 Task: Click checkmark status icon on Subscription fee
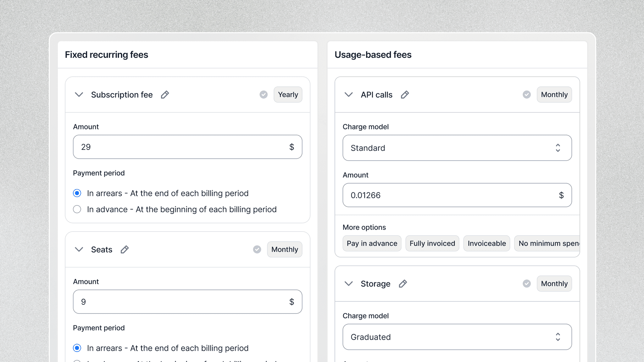[x=264, y=95]
